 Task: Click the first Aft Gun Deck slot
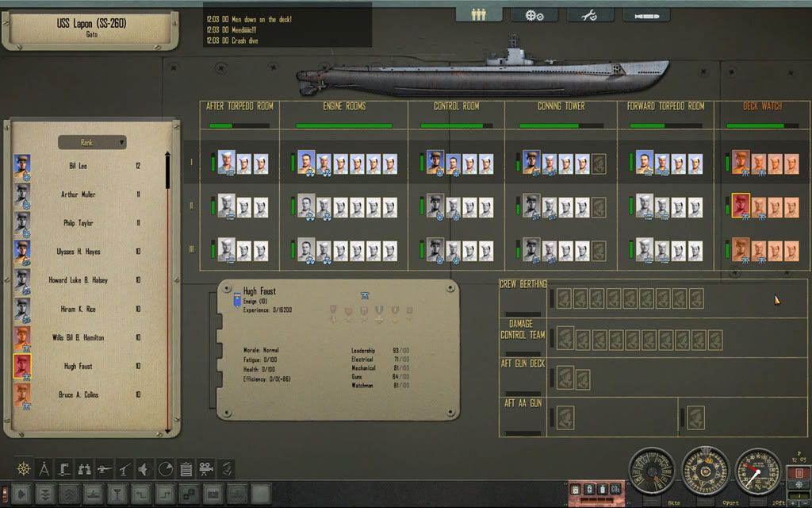565,377
